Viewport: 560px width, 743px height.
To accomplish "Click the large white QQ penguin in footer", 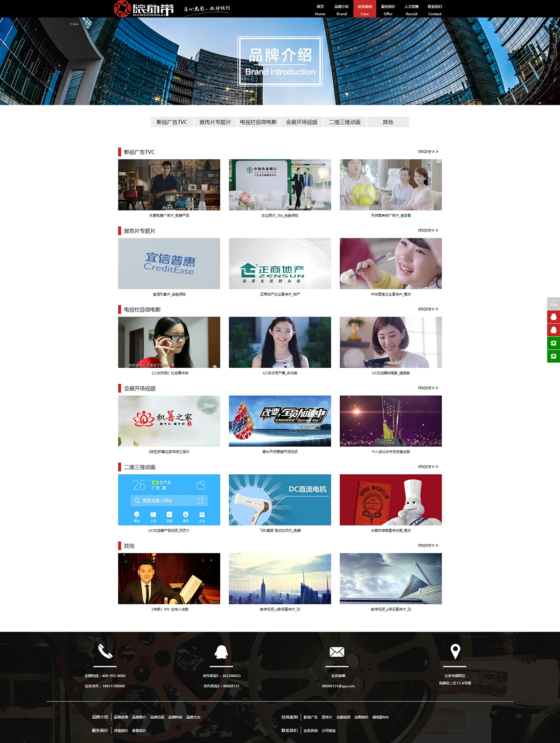I will (221, 652).
